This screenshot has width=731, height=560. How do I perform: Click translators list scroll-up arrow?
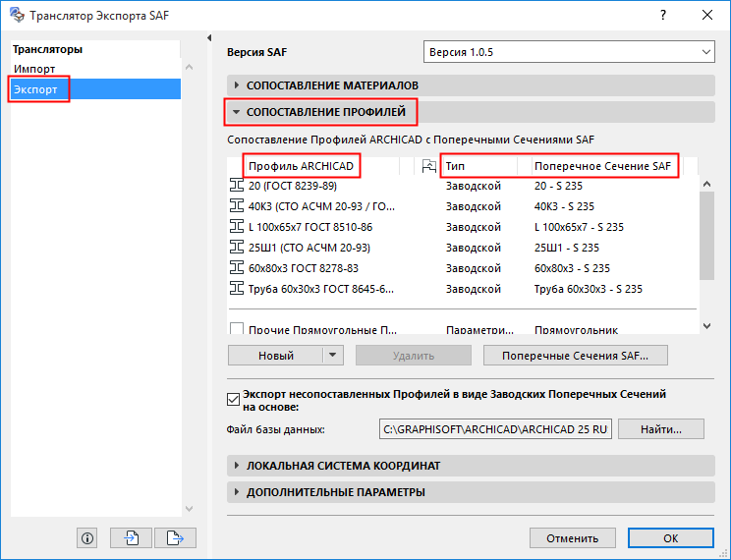click(189, 67)
